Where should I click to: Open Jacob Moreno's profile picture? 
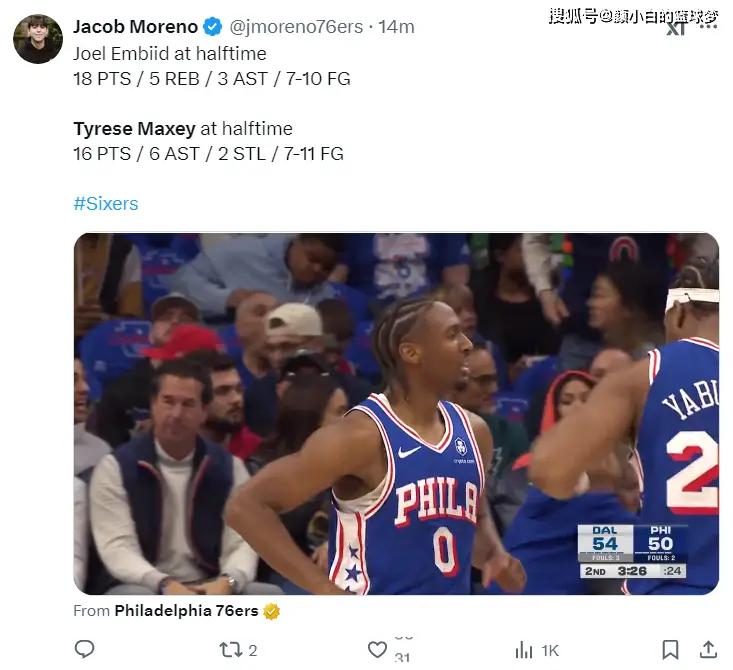click(38, 39)
